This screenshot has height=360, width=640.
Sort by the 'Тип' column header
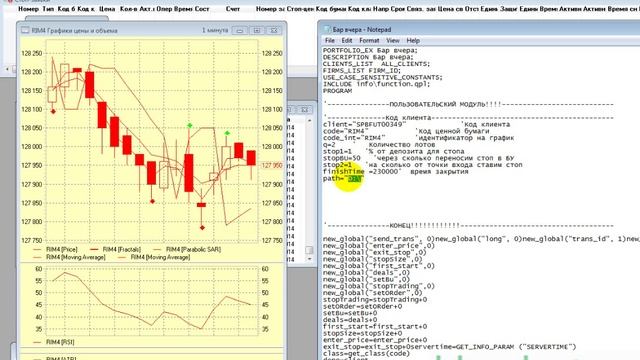[x=48, y=9]
